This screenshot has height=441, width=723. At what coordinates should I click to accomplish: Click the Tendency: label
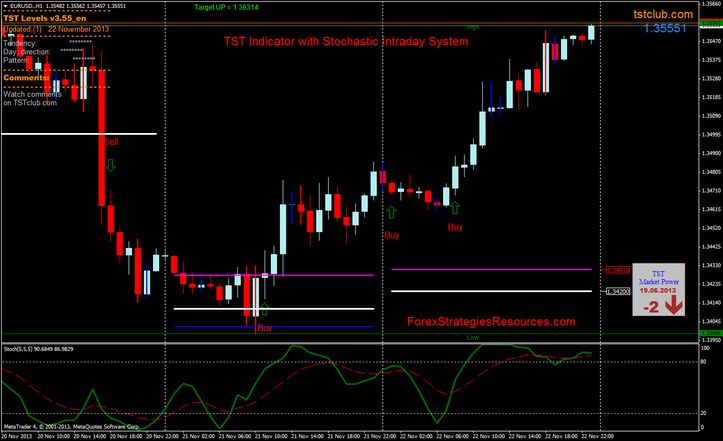click(20, 43)
